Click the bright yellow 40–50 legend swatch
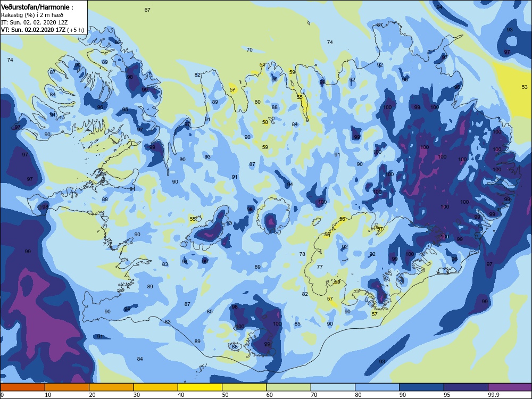Screen dimensions: 532x399 (x=200, y=387)
